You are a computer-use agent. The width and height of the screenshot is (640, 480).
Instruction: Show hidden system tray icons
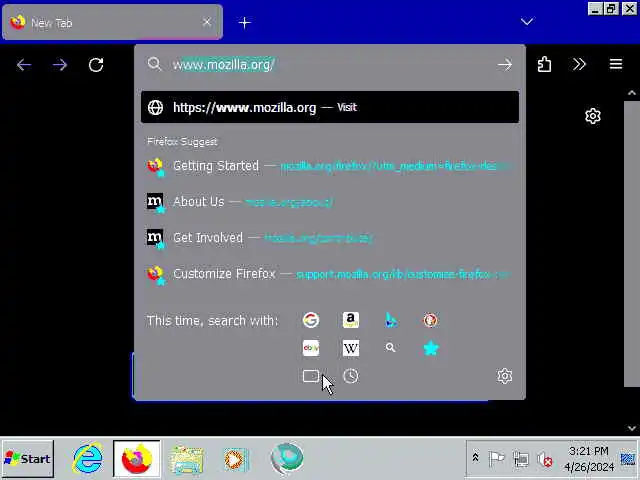[476, 458]
